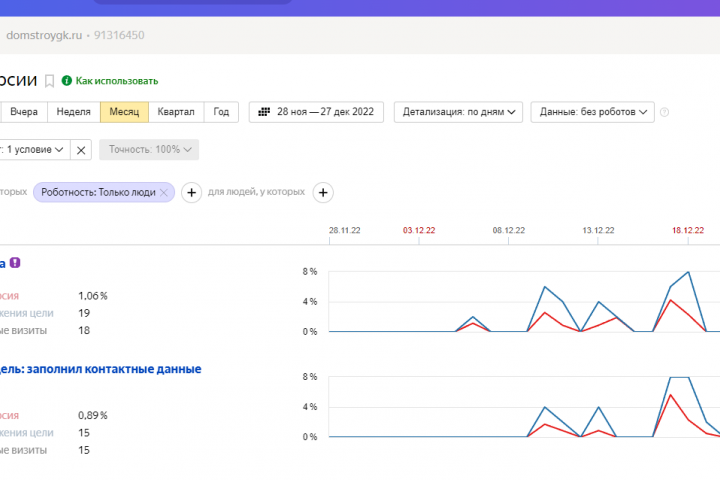Open the calendar icon date picker
Image resolution: width=720 pixels, height=480 pixels.
click(x=264, y=112)
